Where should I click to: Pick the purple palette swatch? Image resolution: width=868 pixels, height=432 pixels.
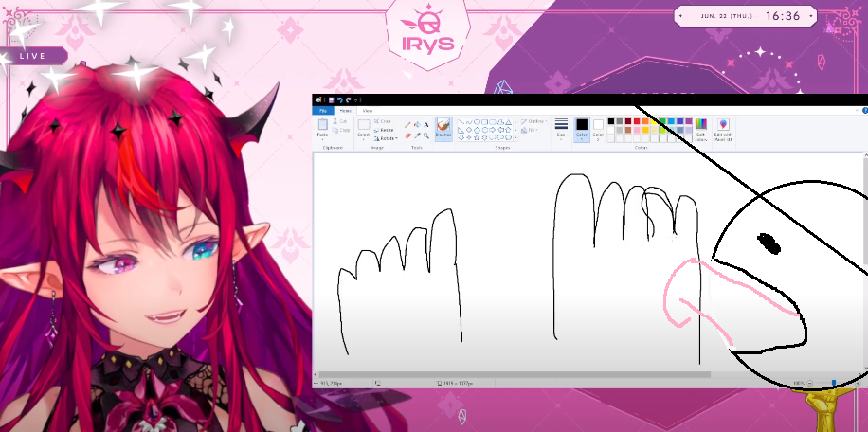pyautogui.click(x=689, y=121)
